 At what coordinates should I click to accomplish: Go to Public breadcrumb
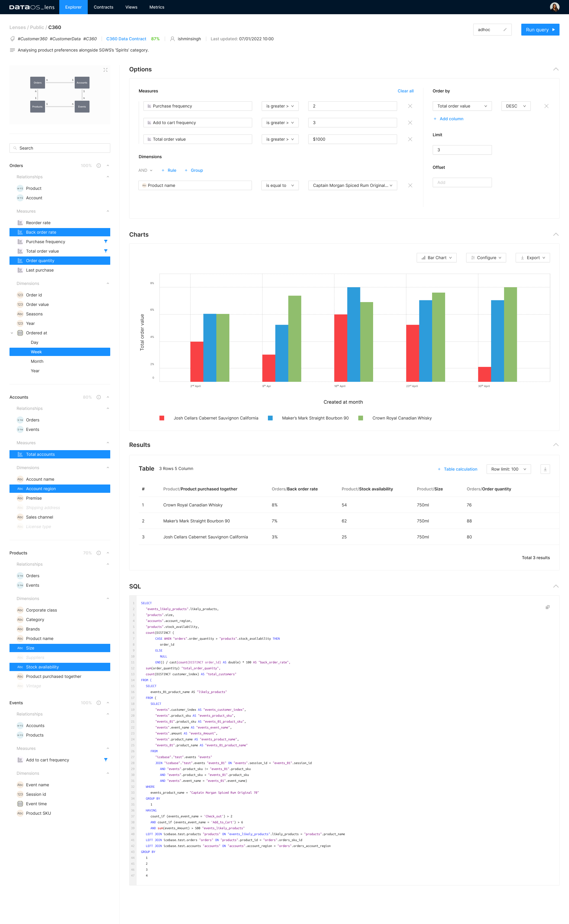37,28
